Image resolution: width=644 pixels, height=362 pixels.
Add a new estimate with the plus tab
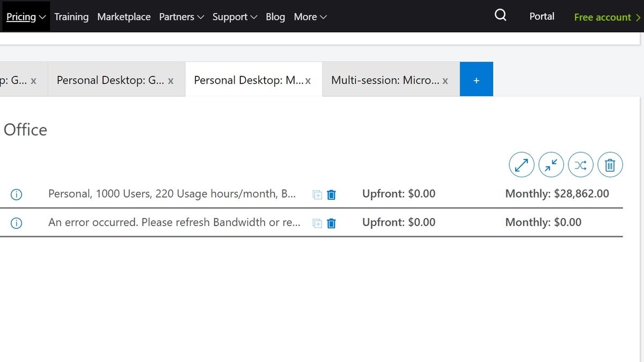tap(476, 79)
